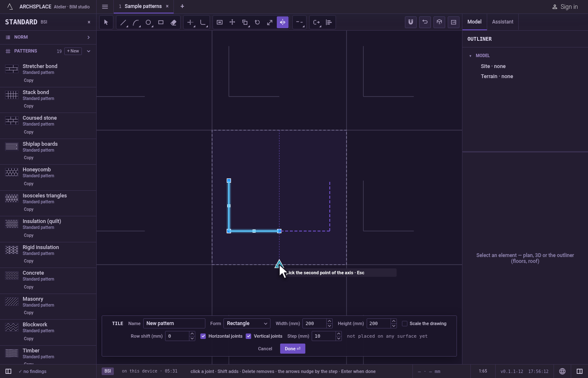Screen dimensions: 588x378
Task: Click the Sign in link
Action: click(565, 7)
